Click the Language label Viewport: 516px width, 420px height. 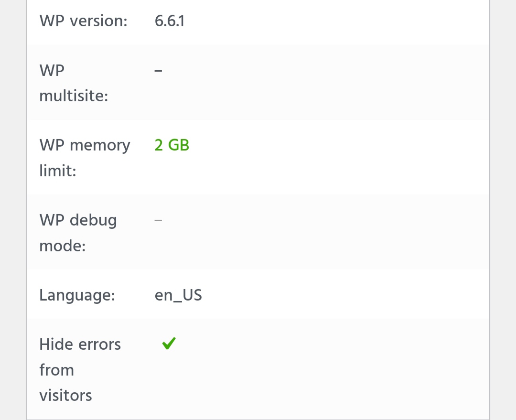coord(77,295)
